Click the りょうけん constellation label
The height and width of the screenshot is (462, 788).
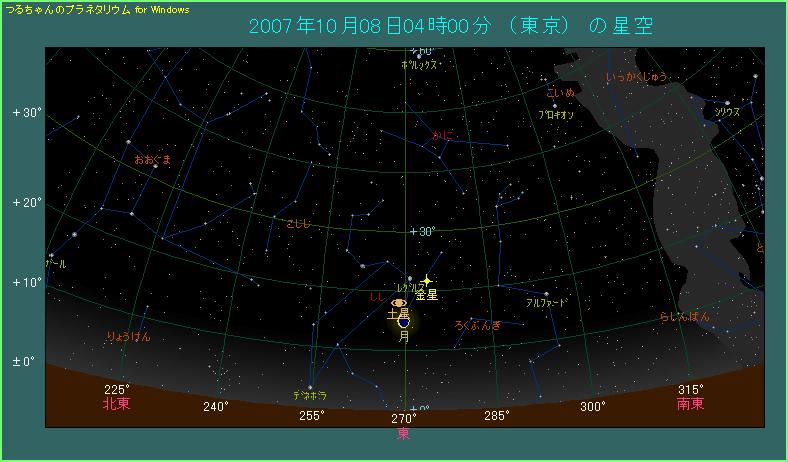(128, 337)
